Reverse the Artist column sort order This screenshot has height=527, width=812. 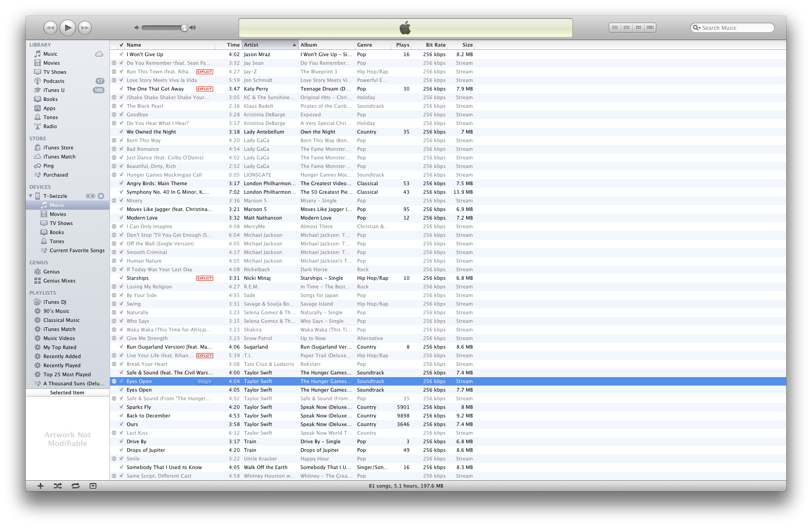click(270, 45)
